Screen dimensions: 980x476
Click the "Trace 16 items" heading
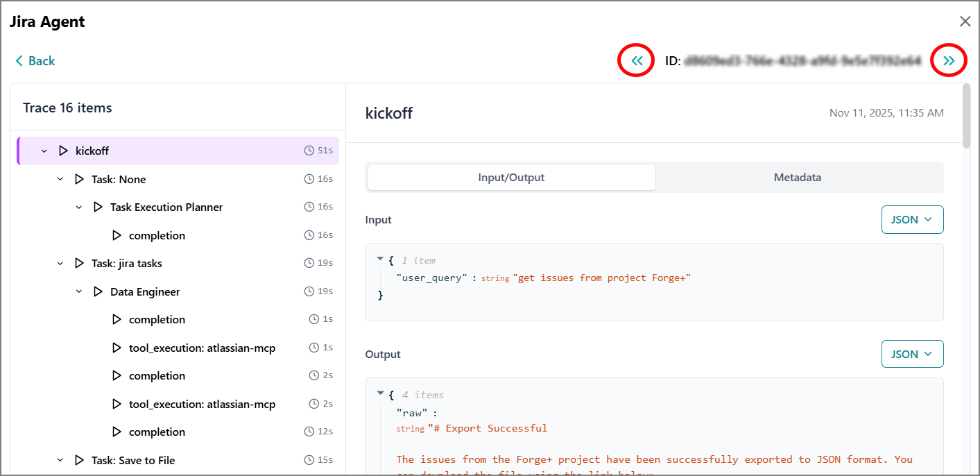coord(67,108)
